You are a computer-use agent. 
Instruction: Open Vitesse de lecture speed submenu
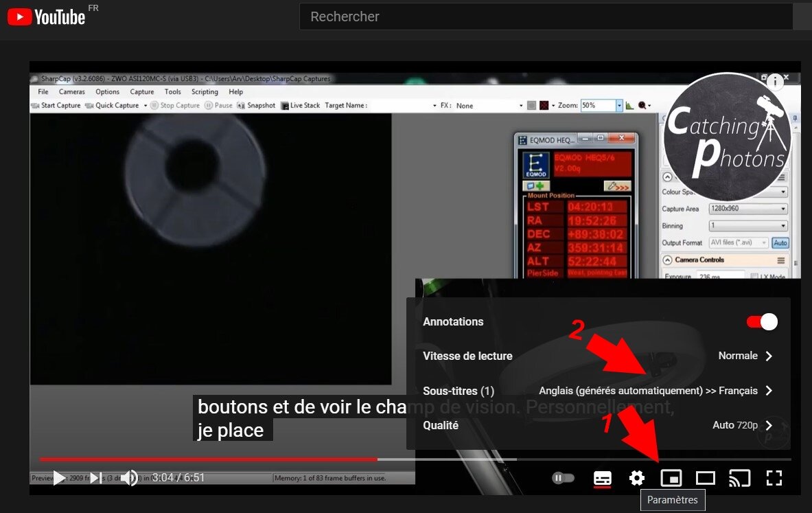click(599, 356)
